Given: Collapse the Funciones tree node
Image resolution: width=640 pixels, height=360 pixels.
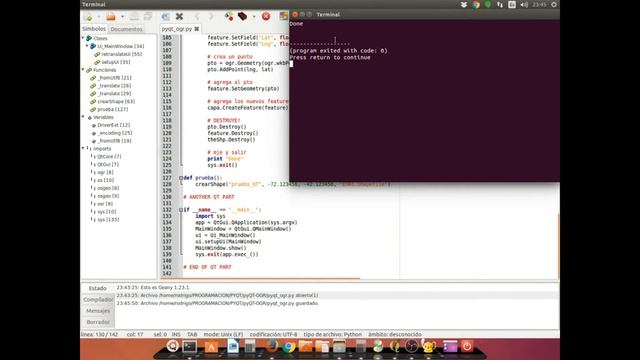Looking at the screenshot, I should point(83,70).
